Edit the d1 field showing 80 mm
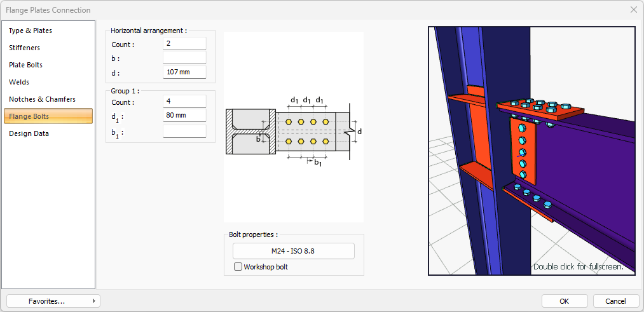The height and width of the screenshot is (312, 644). click(x=184, y=116)
